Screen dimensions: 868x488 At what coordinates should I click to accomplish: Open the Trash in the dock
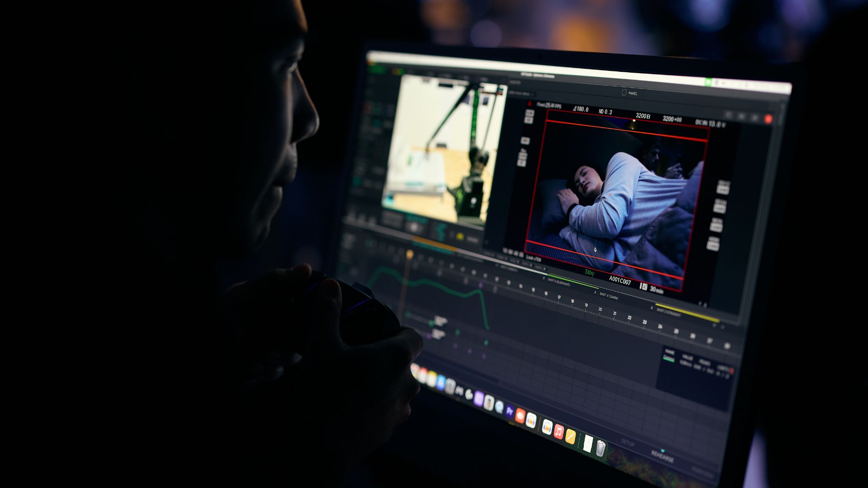pos(600,448)
